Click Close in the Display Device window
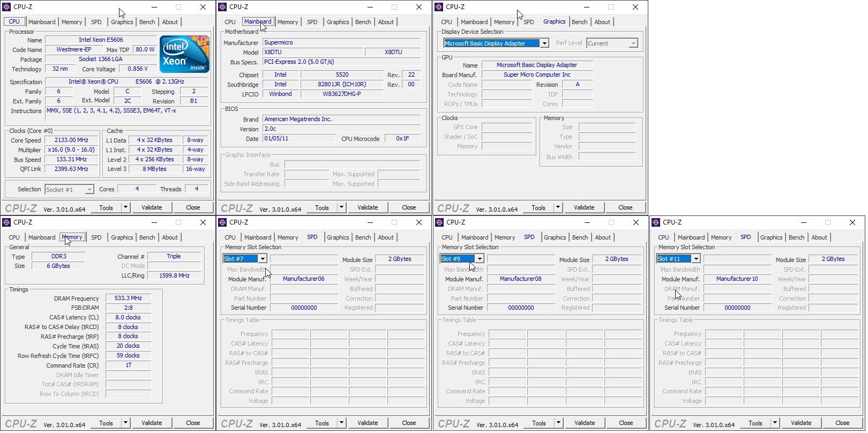The width and height of the screenshot is (868, 433). tap(625, 207)
